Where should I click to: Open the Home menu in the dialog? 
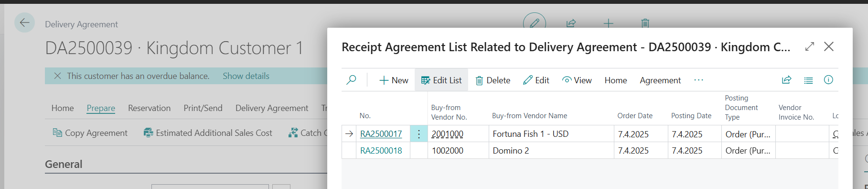click(616, 80)
